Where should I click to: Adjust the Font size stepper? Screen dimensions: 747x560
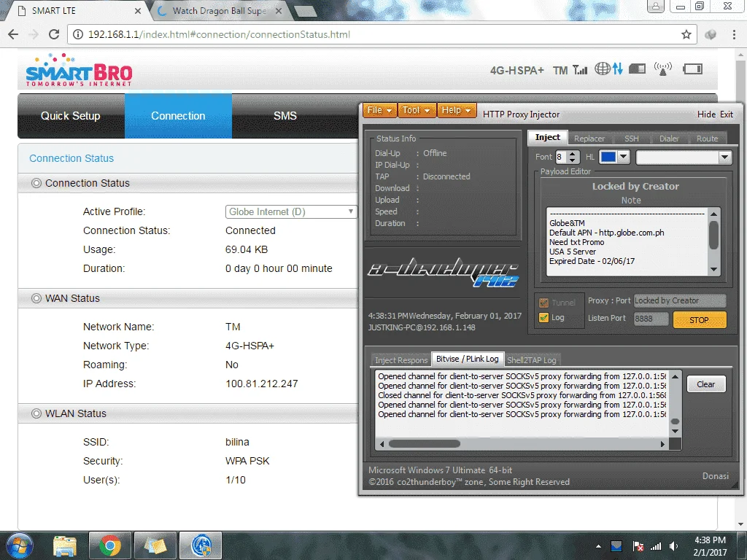click(x=573, y=157)
